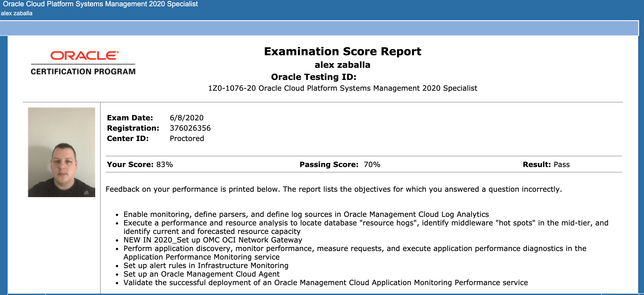Screen dimensions: 644x295
Task: Click the 'Proctored' center value
Action: [187, 139]
